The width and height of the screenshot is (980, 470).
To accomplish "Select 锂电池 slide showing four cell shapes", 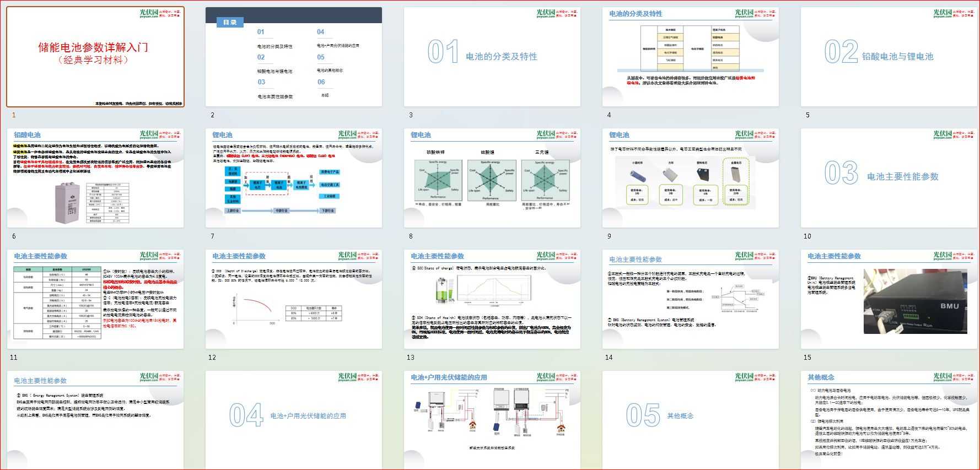I will click(x=690, y=178).
